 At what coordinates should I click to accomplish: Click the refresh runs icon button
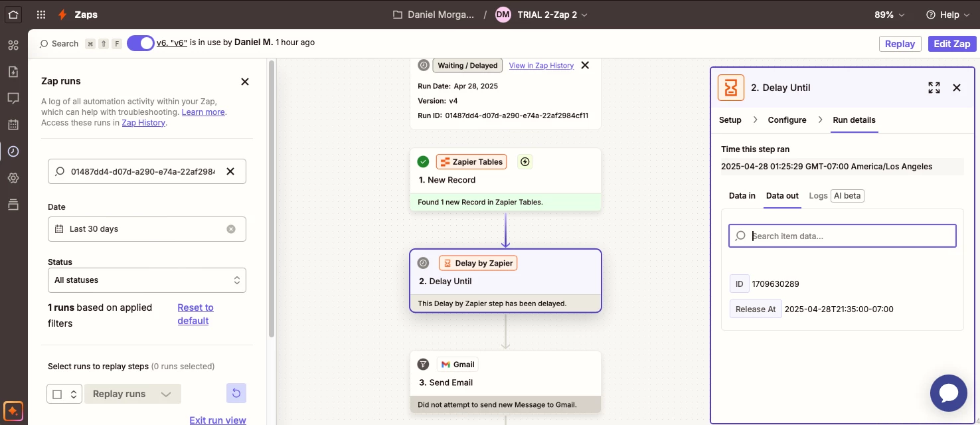[236, 394]
